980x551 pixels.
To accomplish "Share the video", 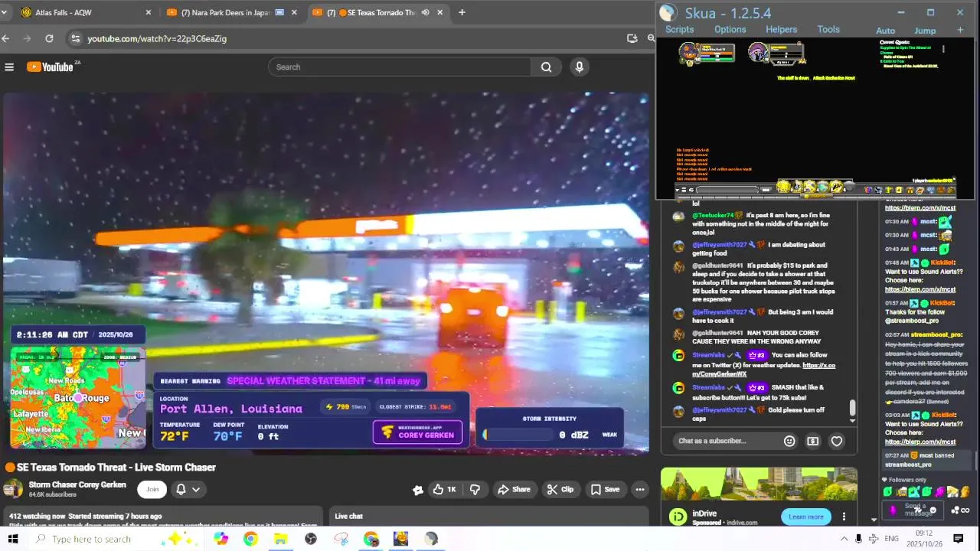I will 514,490.
